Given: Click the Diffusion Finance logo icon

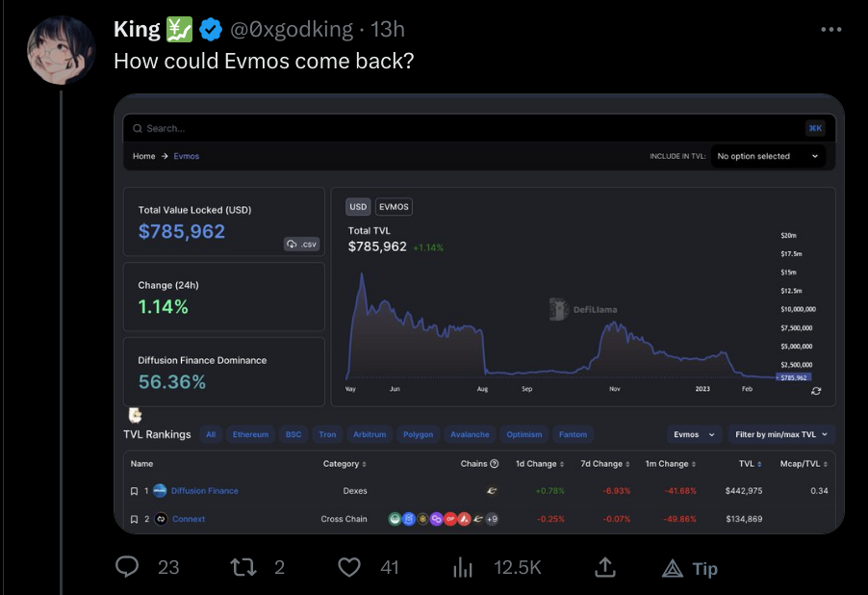Looking at the screenshot, I should (x=160, y=490).
